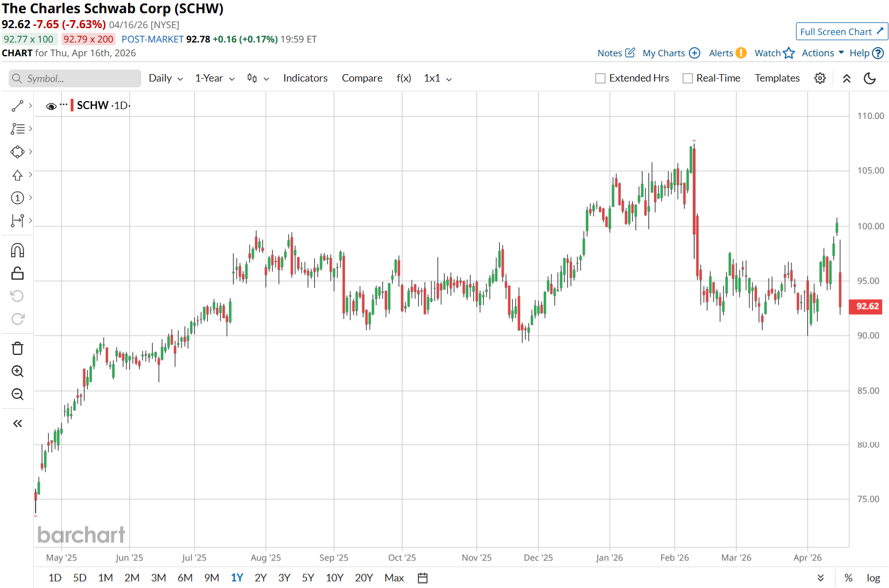The width and height of the screenshot is (889, 588).
Task: Collapse the header with double chevron
Action: [847, 78]
